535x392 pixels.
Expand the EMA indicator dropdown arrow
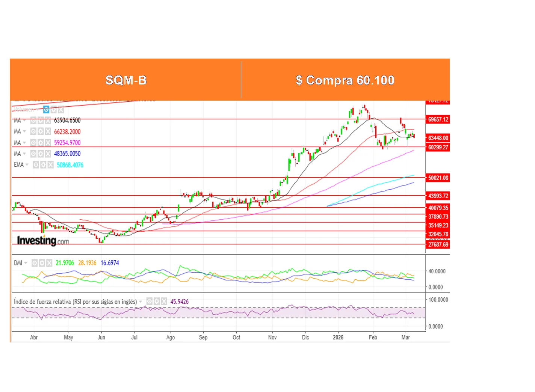point(27,165)
